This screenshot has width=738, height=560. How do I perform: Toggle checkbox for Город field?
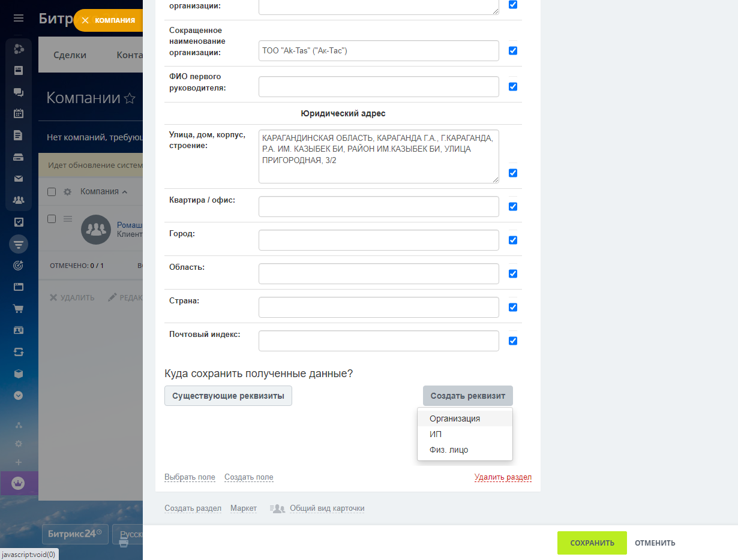(513, 240)
